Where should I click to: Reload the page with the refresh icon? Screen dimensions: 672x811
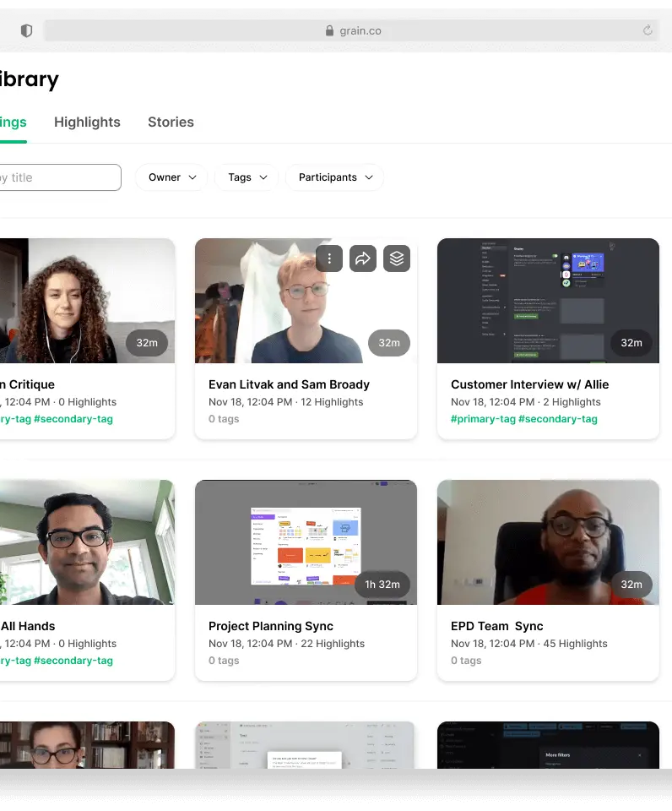click(648, 30)
